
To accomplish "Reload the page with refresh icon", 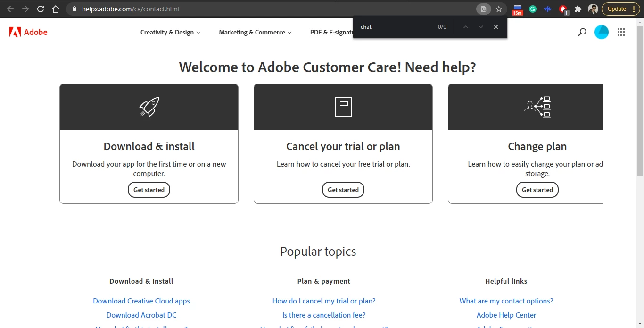I will tap(41, 9).
